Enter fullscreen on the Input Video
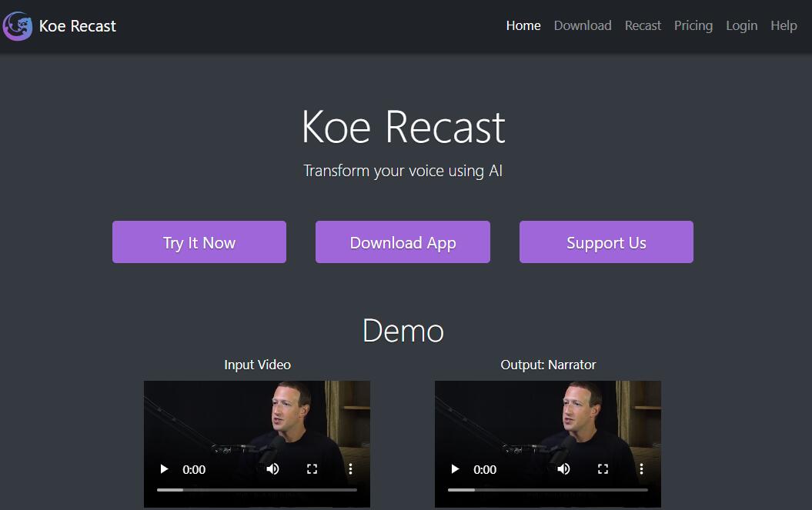The width and height of the screenshot is (812, 510). 312,469
